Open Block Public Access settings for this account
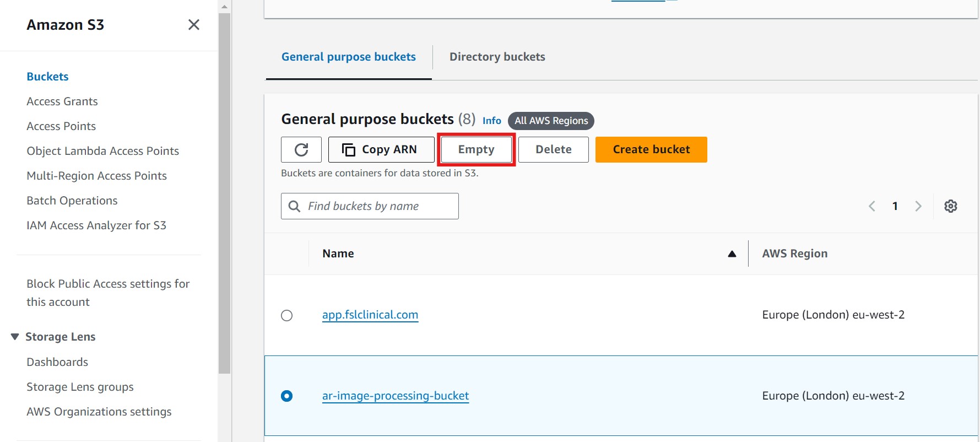This screenshot has width=980, height=442. click(x=108, y=292)
